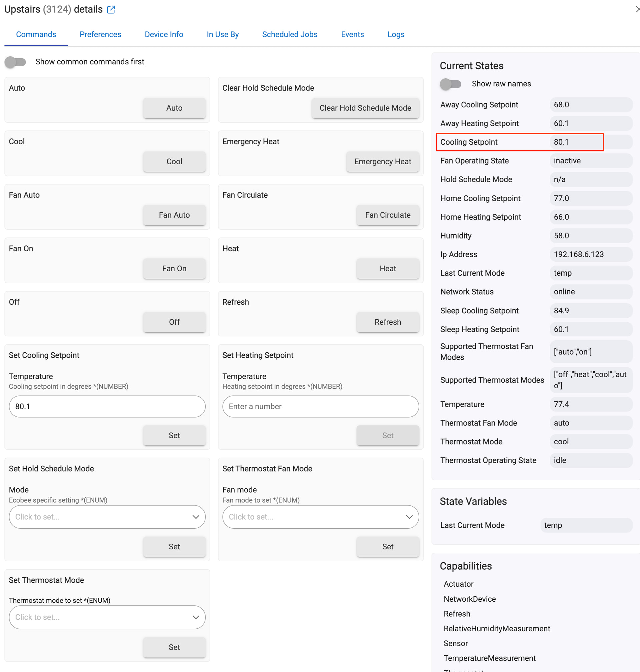Expand the Thermostat mode to set dropdown
This screenshot has height=672, width=640.
[x=107, y=617]
